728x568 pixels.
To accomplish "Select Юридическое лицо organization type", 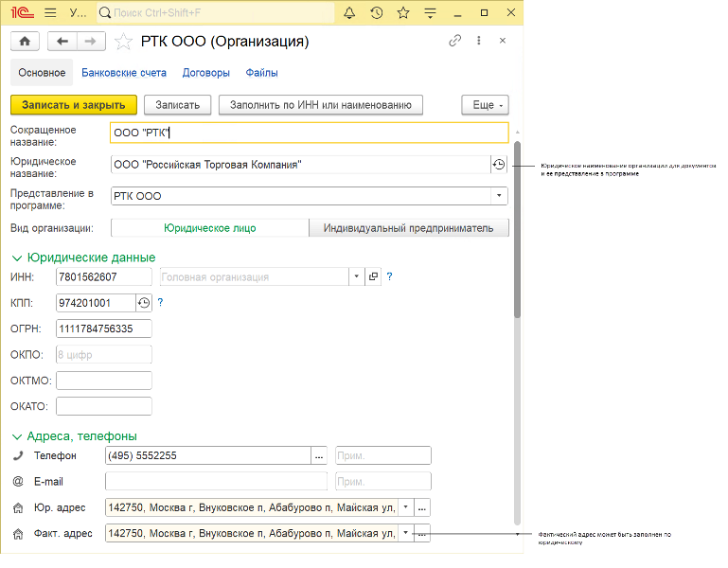I will (210, 228).
